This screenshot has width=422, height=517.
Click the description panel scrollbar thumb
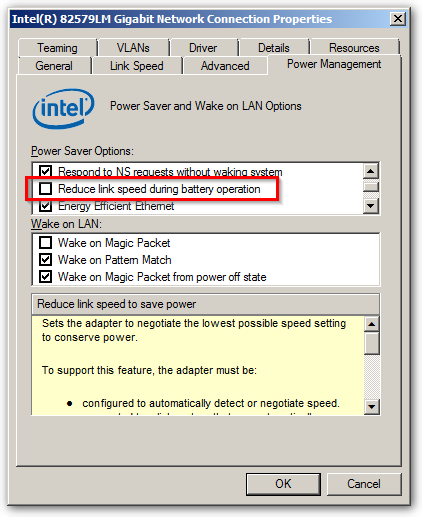[x=372, y=343]
